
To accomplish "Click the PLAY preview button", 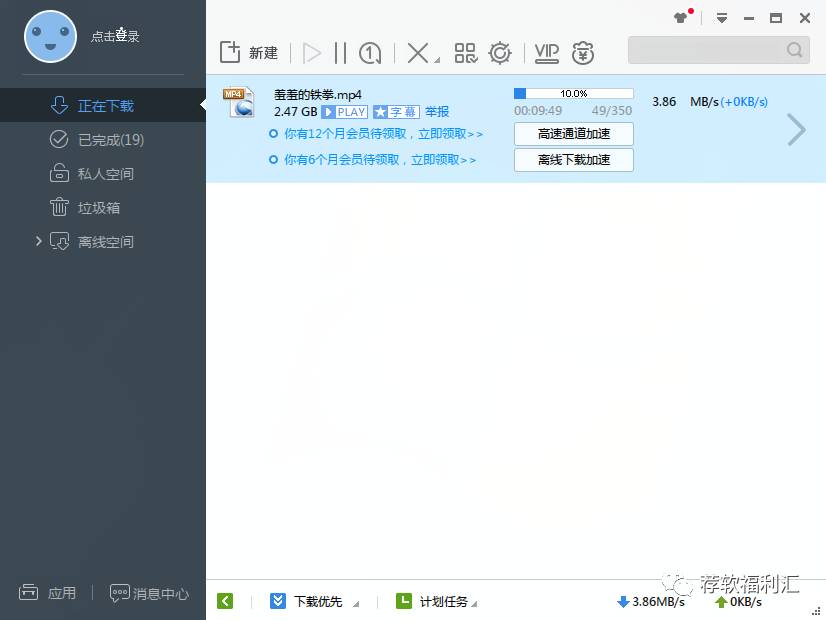I will (x=345, y=112).
